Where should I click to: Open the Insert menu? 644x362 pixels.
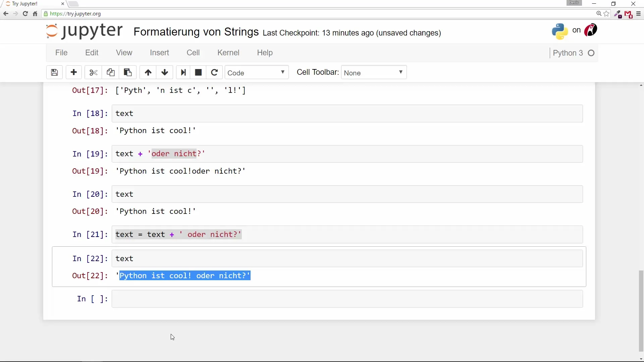tap(159, 53)
